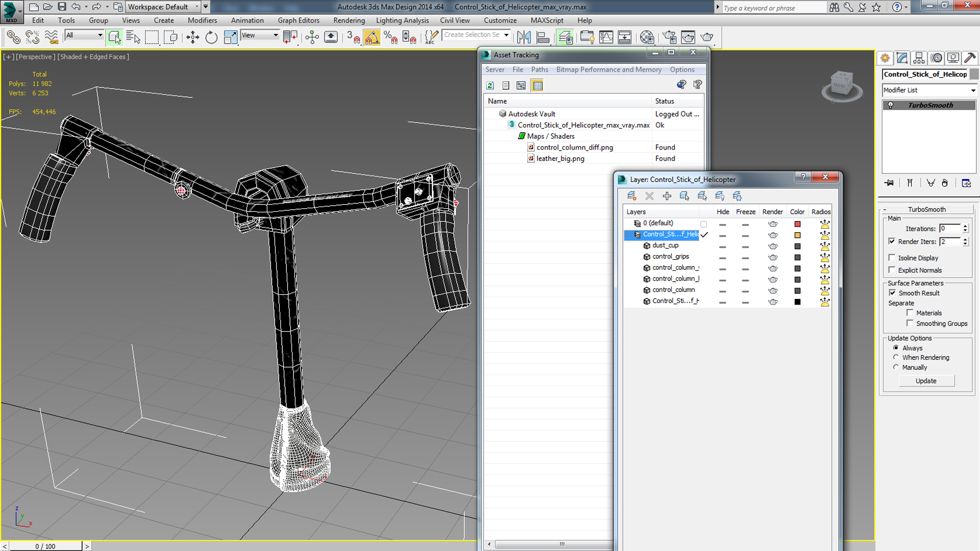Click the Status column header
Screen dimensions: 980x551
point(678,101)
